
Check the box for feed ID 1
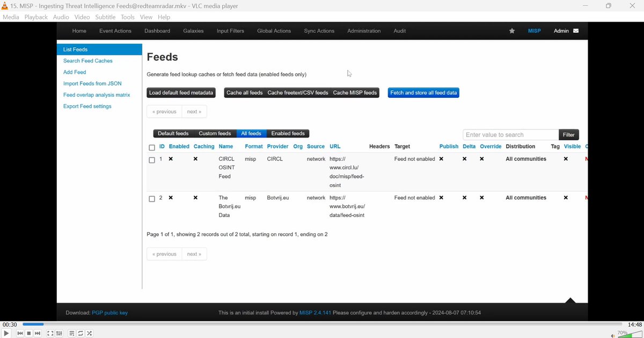coord(152,160)
